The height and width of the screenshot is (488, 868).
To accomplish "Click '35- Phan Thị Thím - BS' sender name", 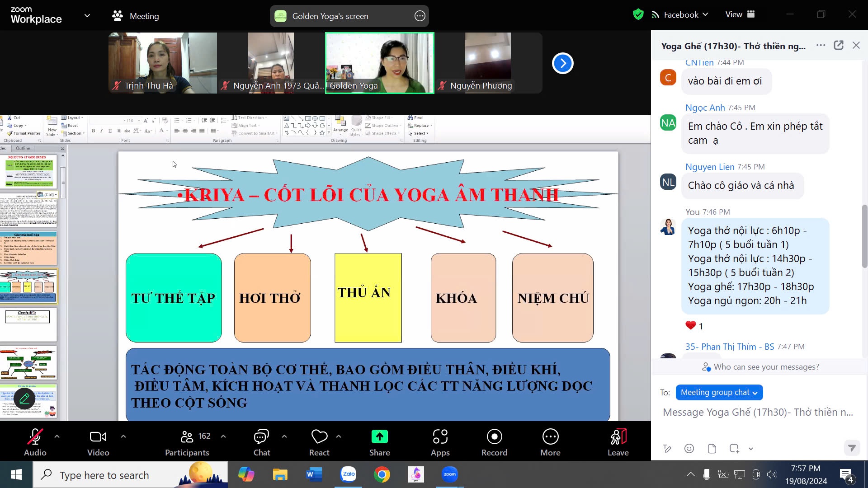I will tap(730, 347).
